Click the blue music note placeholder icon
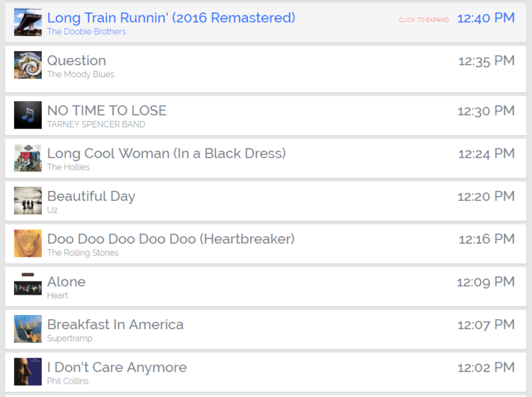Viewport: 532px width, 397px height. pos(27,115)
